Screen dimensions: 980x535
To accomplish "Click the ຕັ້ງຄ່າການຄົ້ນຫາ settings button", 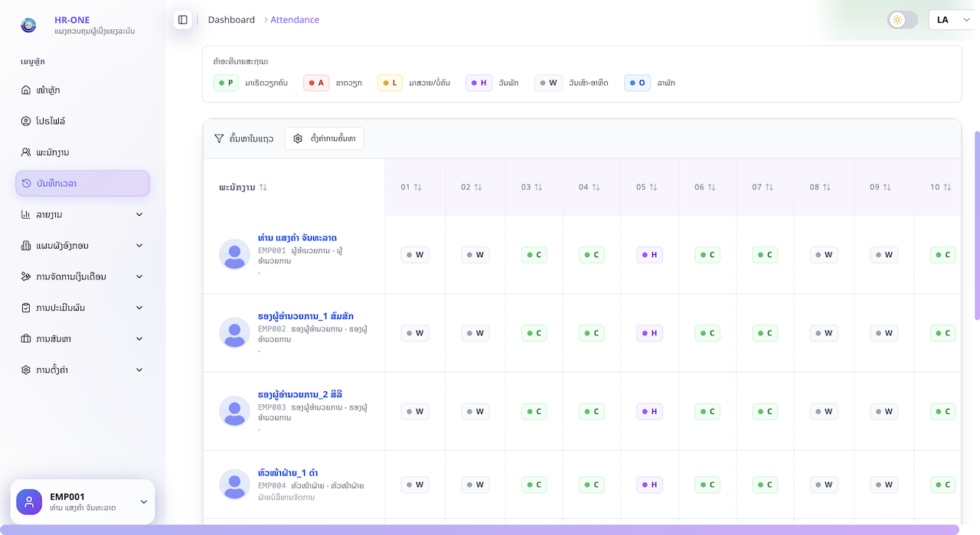I will click(324, 139).
